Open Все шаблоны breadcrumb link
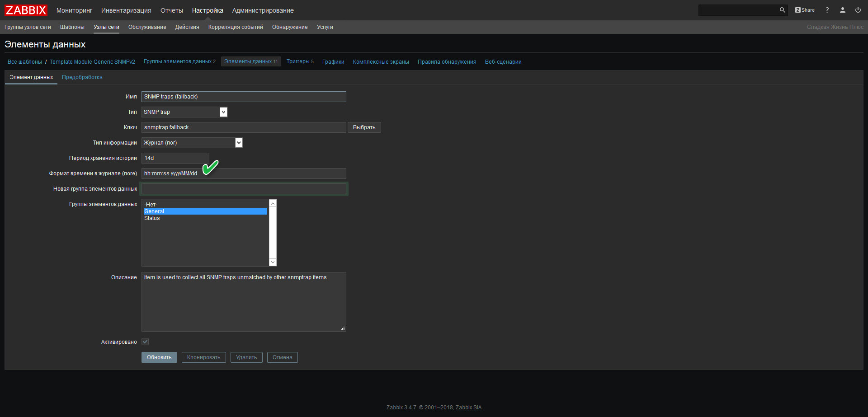The width and height of the screenshot is (868, 417). point(25,62)
